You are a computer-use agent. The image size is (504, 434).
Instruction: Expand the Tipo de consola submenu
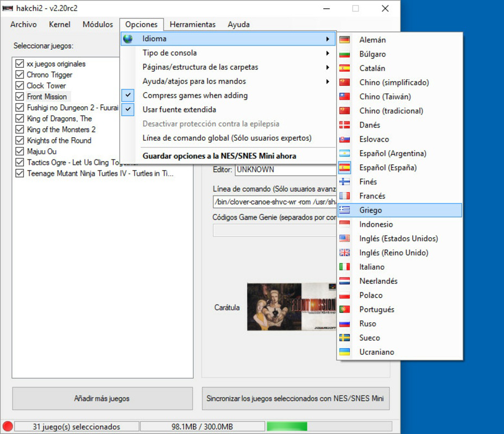pos(327,53)
